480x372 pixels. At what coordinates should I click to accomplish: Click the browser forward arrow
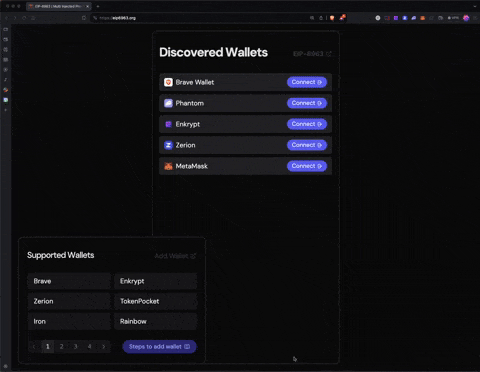pos(15,18)
